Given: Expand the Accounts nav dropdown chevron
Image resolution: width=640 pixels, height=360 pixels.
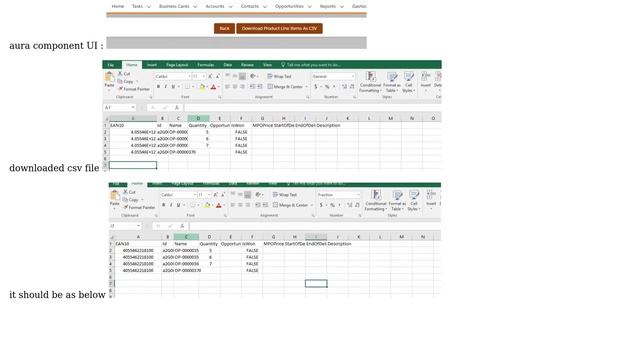Looking at the screenshot, I should click(230, 7).
